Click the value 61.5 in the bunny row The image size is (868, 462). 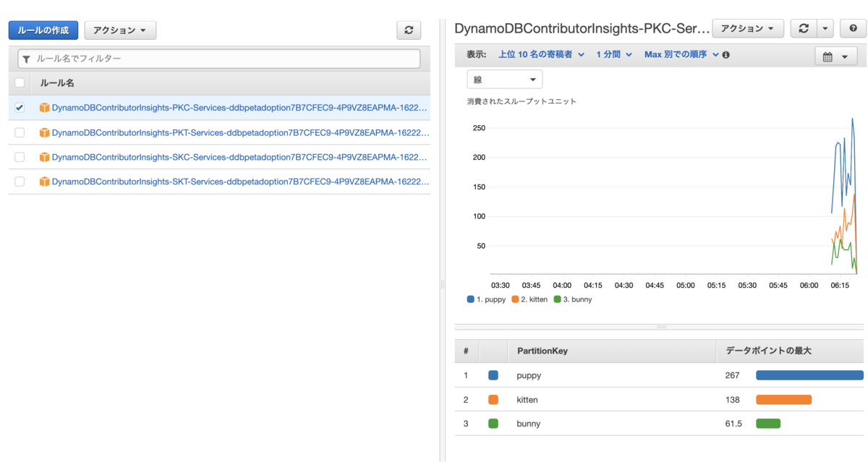(x=733, y=423)
